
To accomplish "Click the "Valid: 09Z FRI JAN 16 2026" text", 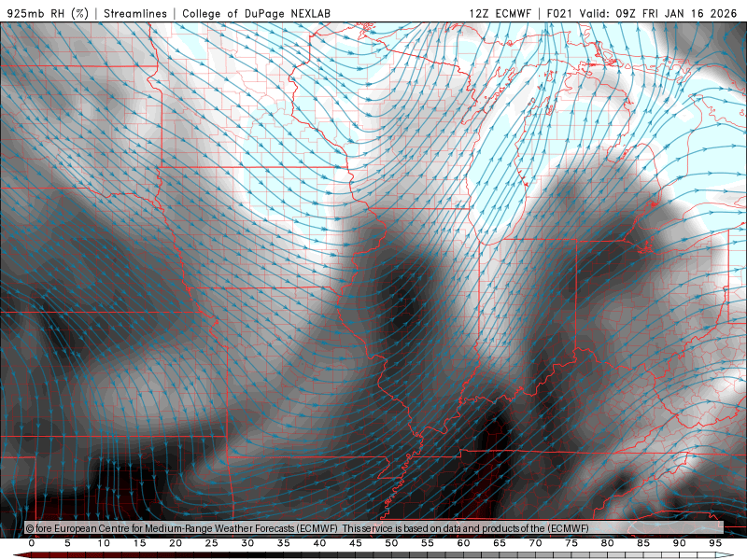I will [658, 13].
